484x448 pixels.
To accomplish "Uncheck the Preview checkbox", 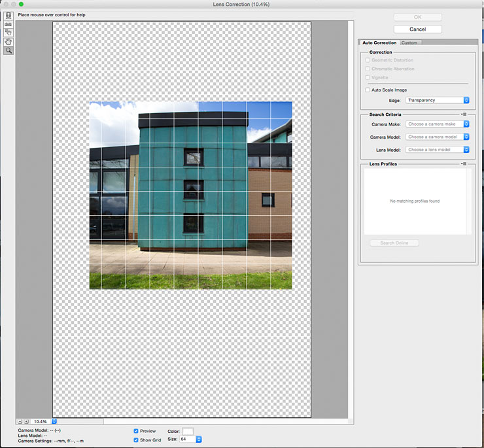I will pos(136,431).
